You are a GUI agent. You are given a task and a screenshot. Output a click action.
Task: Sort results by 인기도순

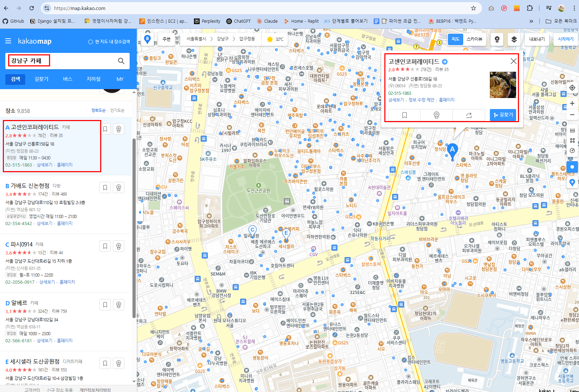[x=117, y=110]
